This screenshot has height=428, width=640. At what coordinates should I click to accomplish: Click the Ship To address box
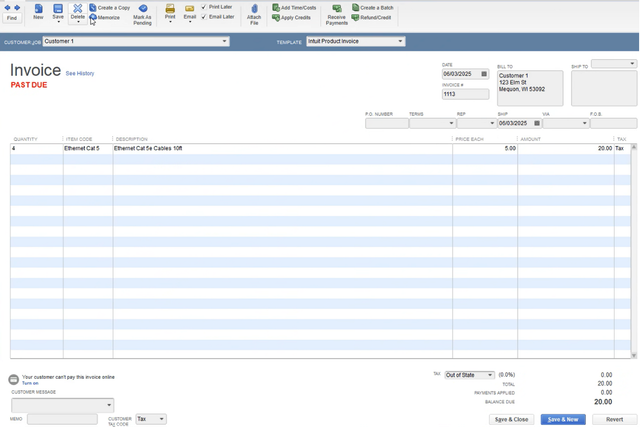604,88
